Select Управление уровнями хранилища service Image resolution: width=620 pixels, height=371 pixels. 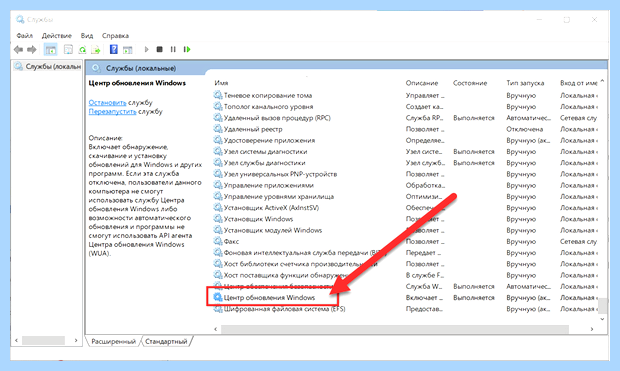[279, 197]
